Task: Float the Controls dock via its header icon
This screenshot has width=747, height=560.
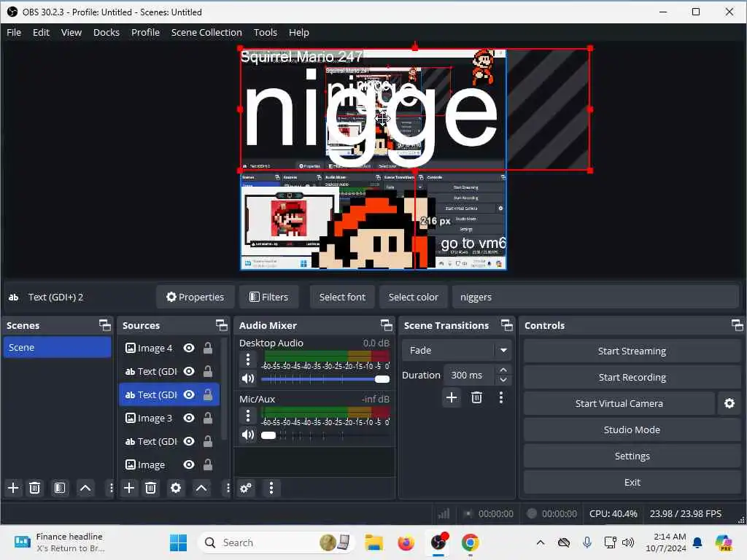Action: pos(737,325)
